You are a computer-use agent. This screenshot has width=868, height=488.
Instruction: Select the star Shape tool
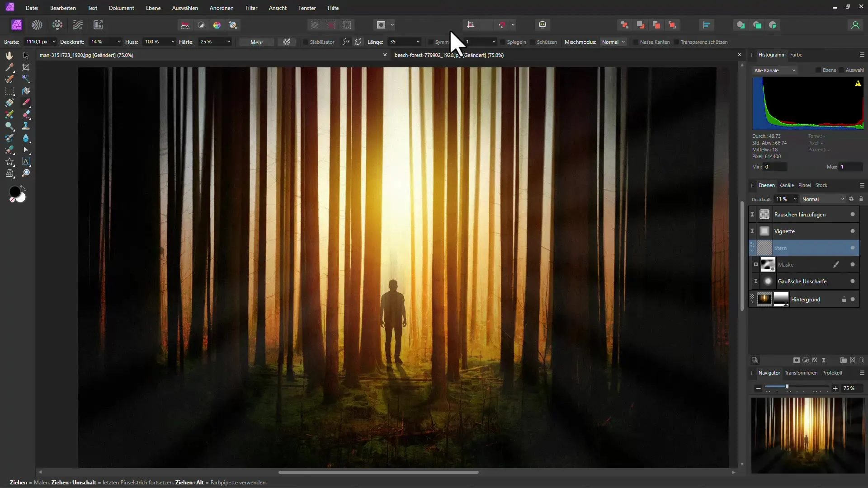[x=9, y=161]
